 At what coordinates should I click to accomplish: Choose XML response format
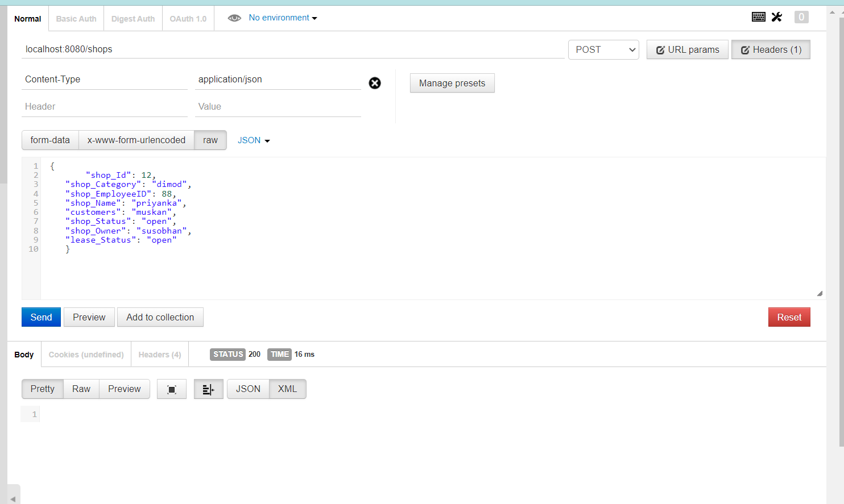(288, 389)
